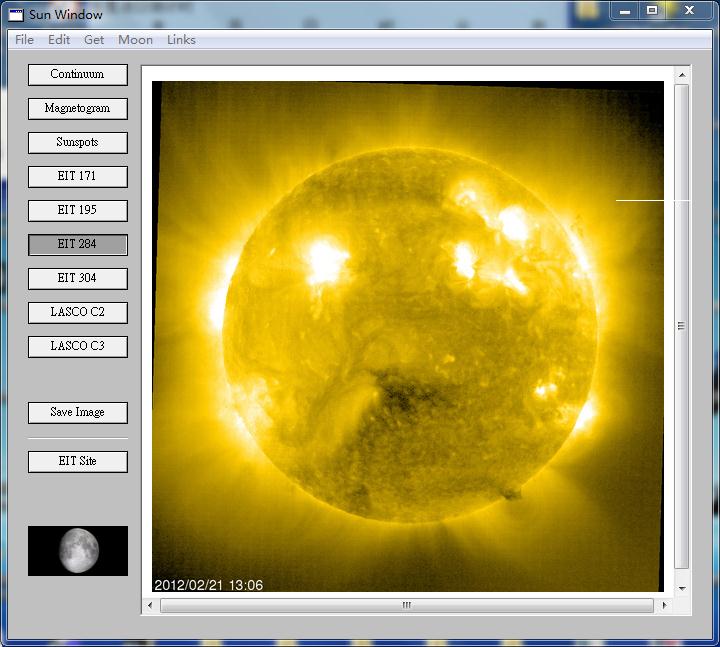Screen dimensions: 720x647
Task: Click the Sun Window title bar icon
Action: [16, 15]
